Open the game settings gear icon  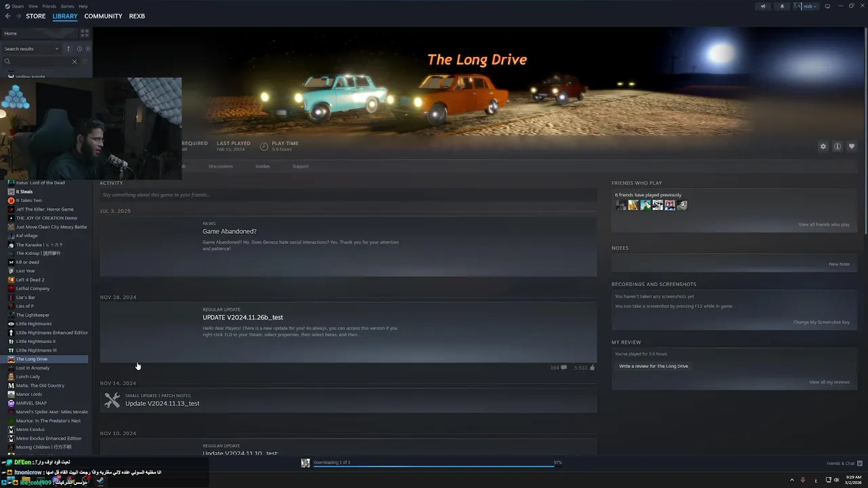[823, 146]
